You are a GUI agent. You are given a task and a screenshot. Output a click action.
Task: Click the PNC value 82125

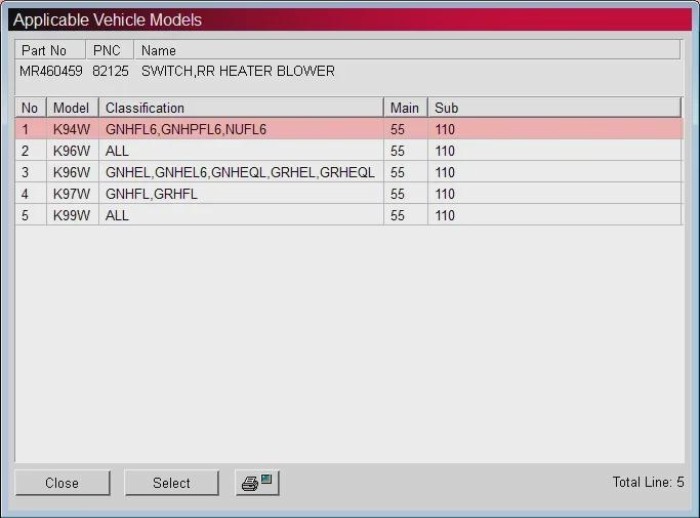coord(110,71)
